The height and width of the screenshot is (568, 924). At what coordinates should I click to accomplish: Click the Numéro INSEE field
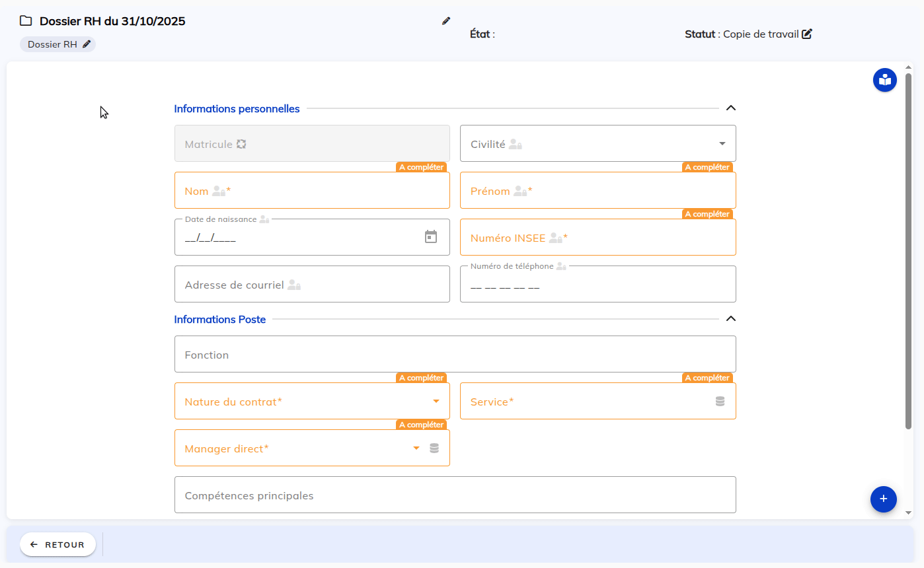(597, 238)
